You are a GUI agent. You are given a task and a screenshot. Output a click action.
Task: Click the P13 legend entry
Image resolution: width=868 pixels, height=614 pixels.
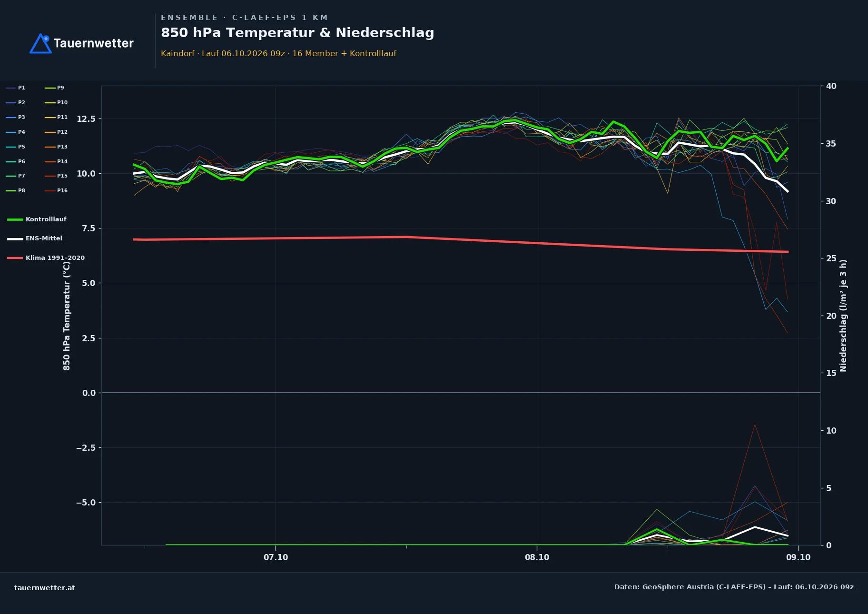pos(56,147)
